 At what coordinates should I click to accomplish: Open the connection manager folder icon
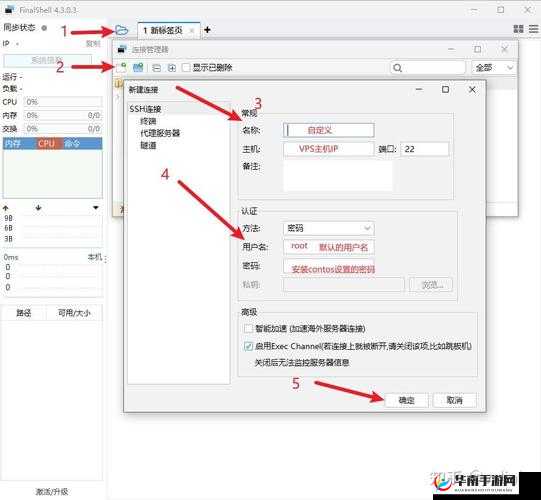coord(121,31)
